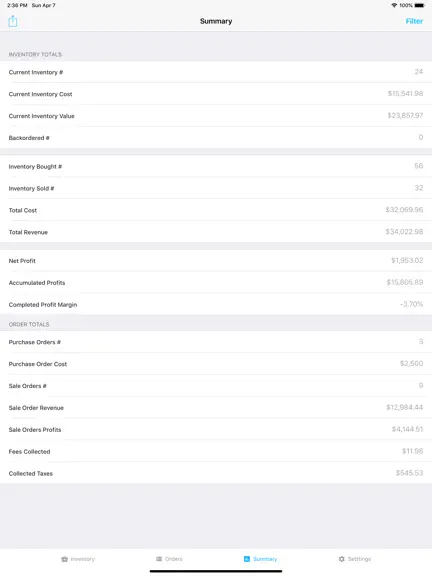
Task: Tap the Fees Collected row
Action: click(216, 451)
